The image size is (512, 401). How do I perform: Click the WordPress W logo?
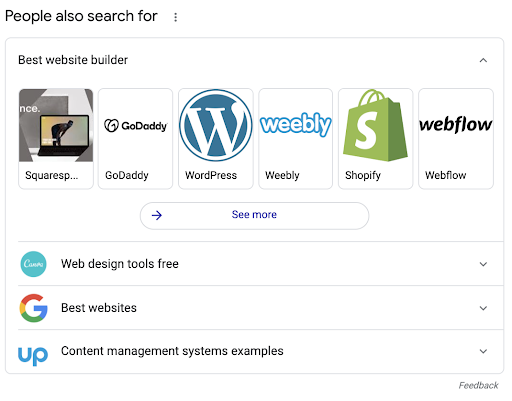click(x=216, y=125)
